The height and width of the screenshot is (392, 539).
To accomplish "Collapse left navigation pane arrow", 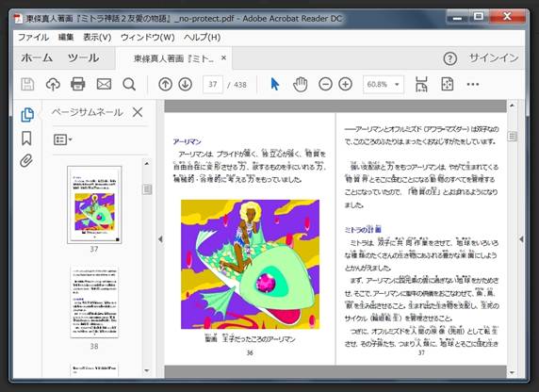I will tap(160, 239).
